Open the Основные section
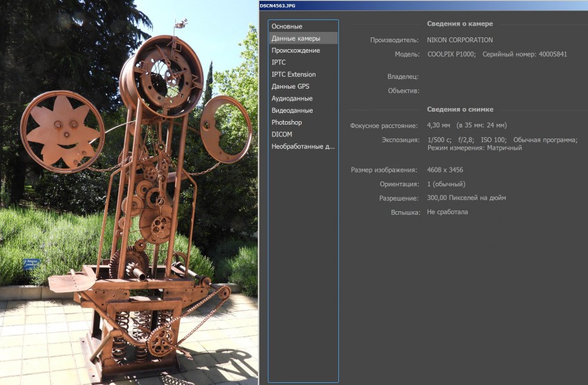The height and width of the screenshot is (385, 588). tap(286, 26)
